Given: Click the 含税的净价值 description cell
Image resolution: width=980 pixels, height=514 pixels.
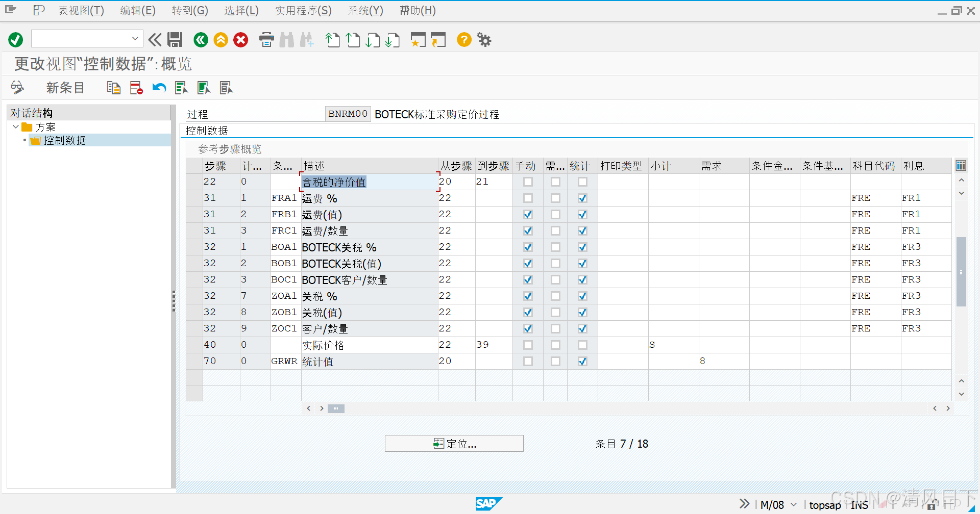Looking at the screenshot, I should tap(370, 182).
